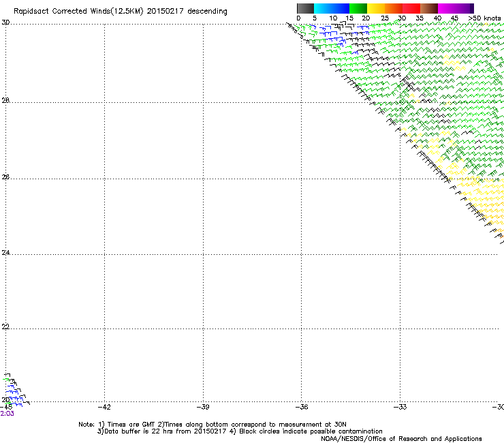Viewport: 504px width, 443px height.
Task: Click the legend '10' tick label
Action: click(x=333, y=18)
